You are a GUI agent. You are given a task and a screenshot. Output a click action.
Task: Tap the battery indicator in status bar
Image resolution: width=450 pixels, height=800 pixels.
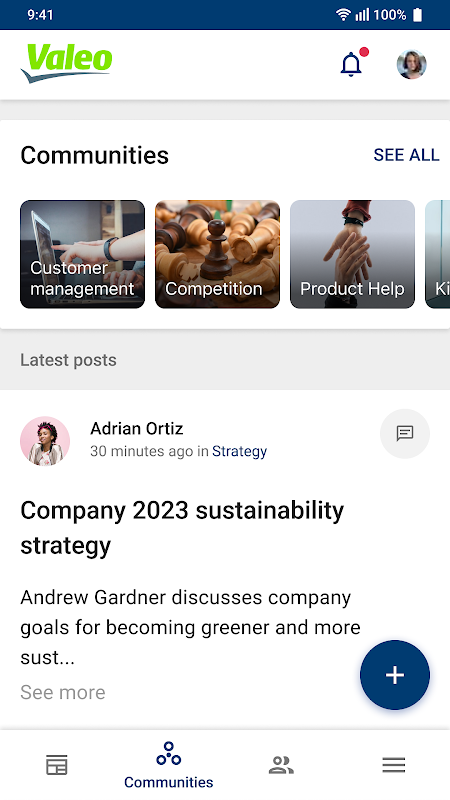click(x=417, y=15)
